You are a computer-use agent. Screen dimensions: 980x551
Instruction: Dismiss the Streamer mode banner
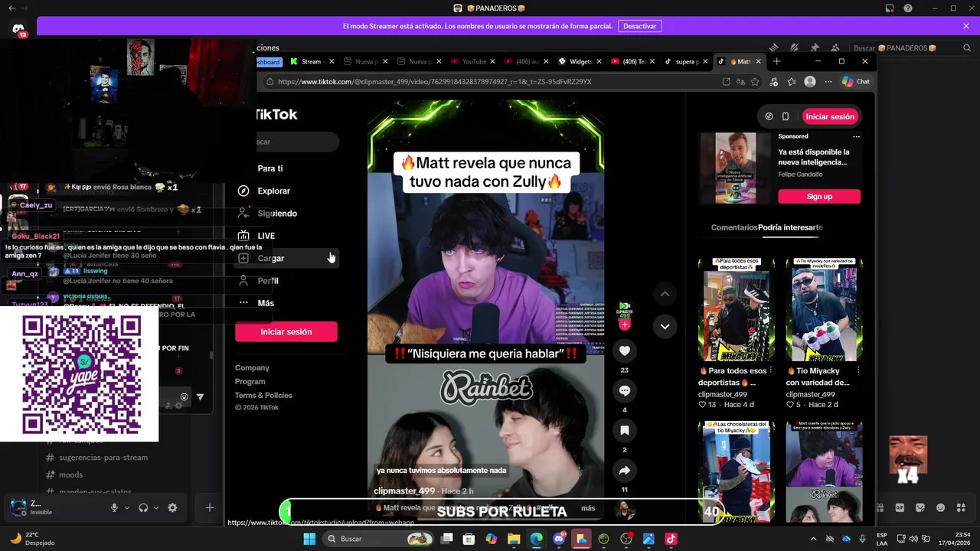[x=966, y=26]
